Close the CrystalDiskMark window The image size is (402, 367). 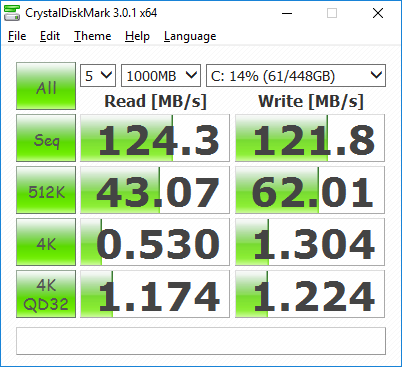[378, 13]
